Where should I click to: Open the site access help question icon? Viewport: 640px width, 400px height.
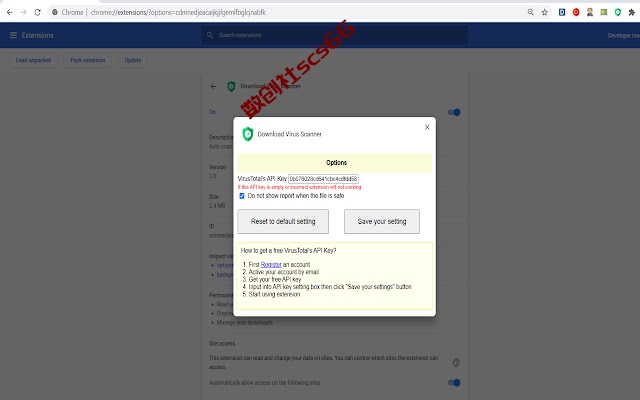point(456,362)
